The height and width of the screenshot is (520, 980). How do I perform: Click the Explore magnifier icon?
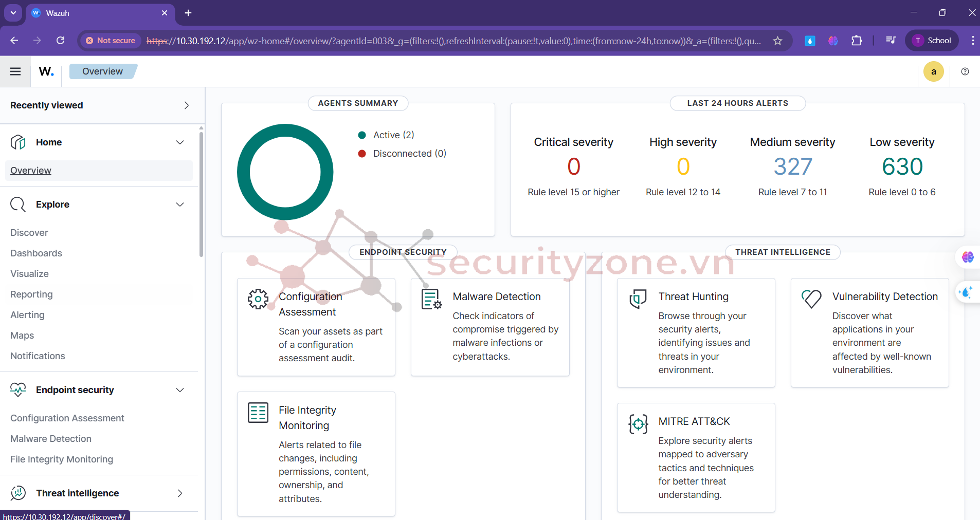tap(18, 205)
